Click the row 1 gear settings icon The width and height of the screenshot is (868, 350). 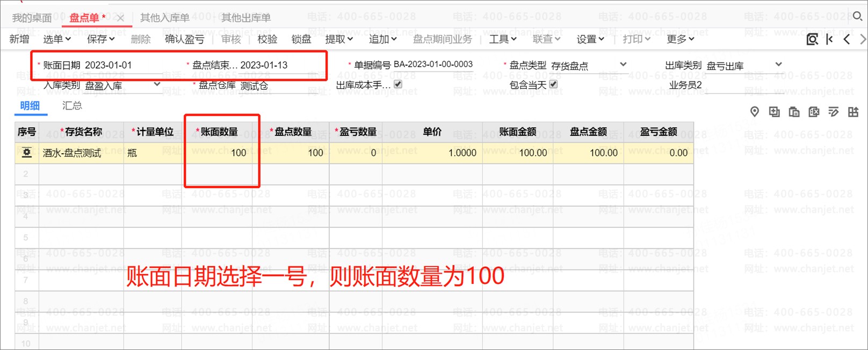click(x=27, y=153)
